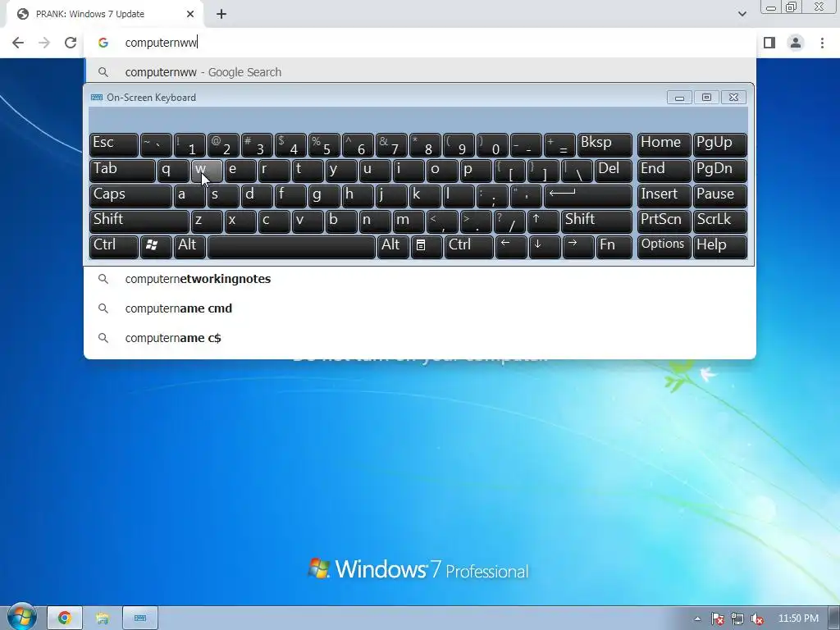Tap the forward slash key on the keyboard
840x630 pixels.
[x=509, y=221]
